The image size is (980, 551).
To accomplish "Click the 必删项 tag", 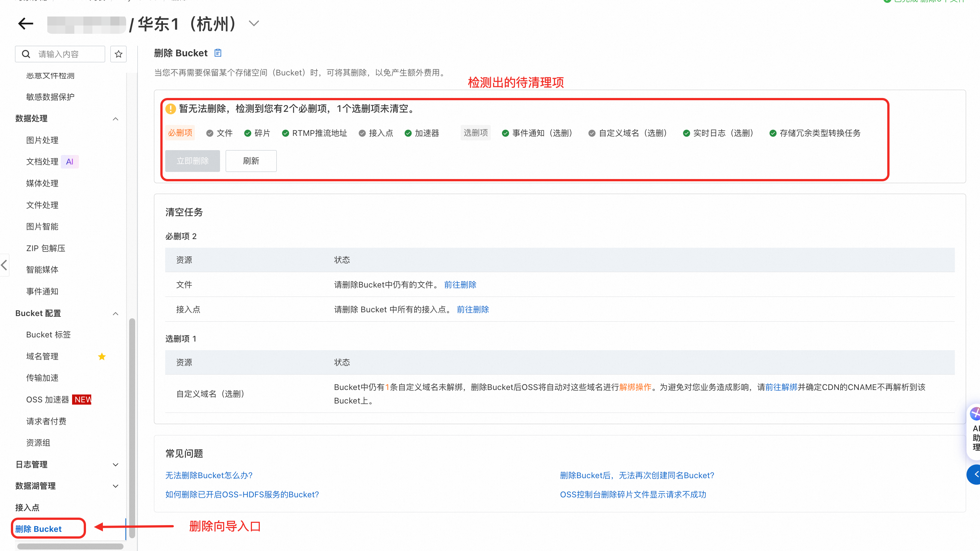I will pos(180,133).
